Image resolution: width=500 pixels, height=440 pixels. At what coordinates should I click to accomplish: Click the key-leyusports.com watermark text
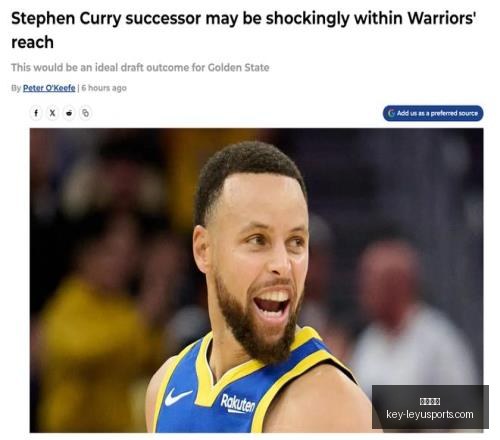(x=430, y=414)
